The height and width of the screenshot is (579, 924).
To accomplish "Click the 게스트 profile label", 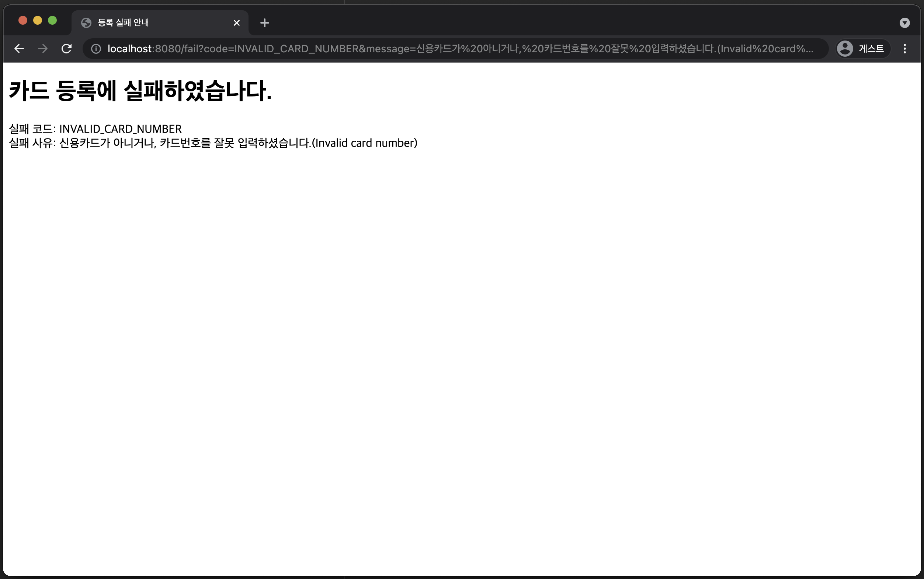I will click(871, 49).
